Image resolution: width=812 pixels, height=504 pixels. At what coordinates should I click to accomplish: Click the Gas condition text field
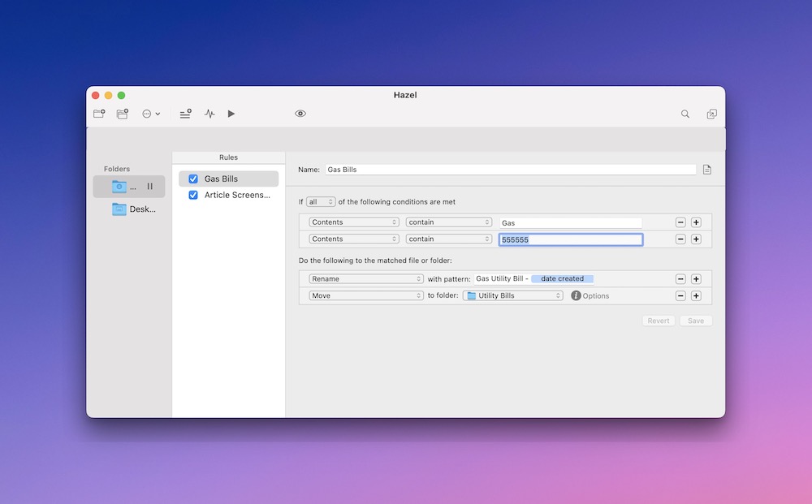click(571, 223)
